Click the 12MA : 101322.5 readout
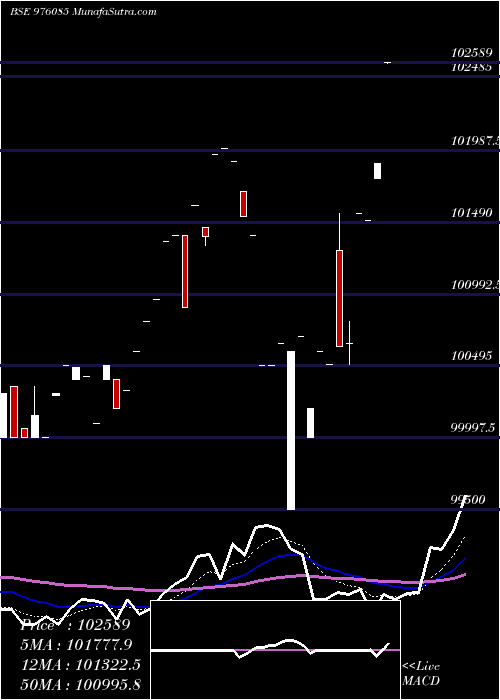Image resolution: width=500 pixels, height=700 pixels. (81, 665)
